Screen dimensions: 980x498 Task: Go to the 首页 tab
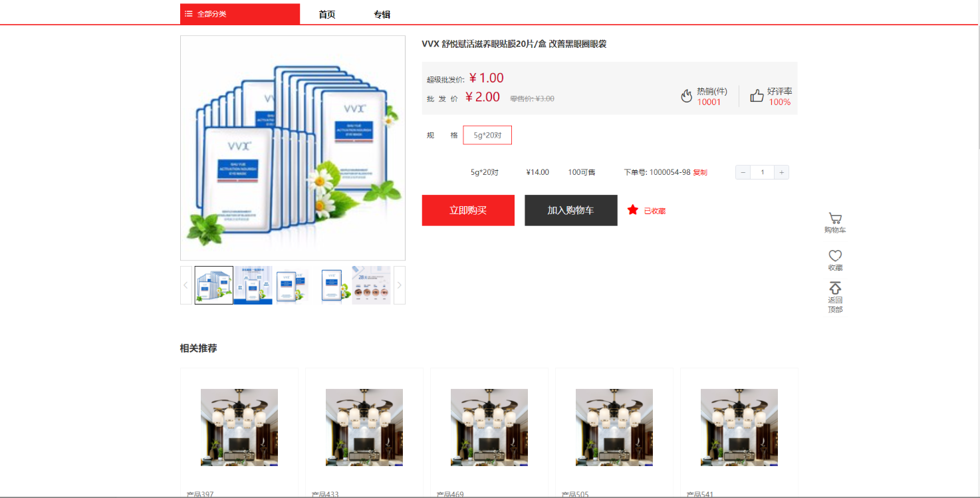click(x=327, y=15)
